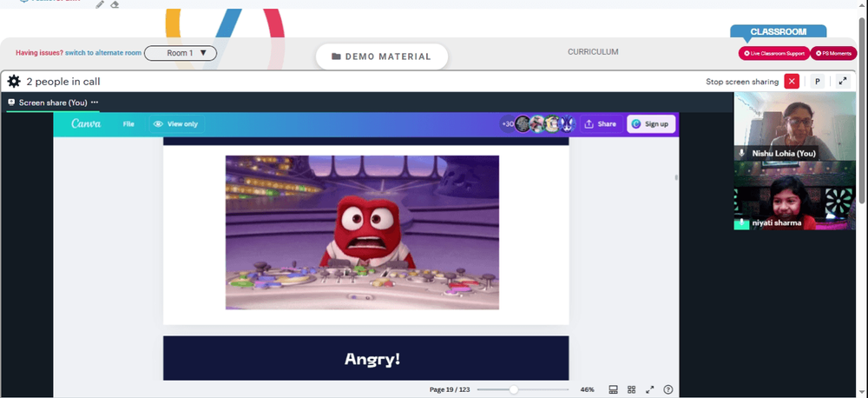Screen dimensions: 868x398
Task: Sign up for Canva
Action: 651,124
